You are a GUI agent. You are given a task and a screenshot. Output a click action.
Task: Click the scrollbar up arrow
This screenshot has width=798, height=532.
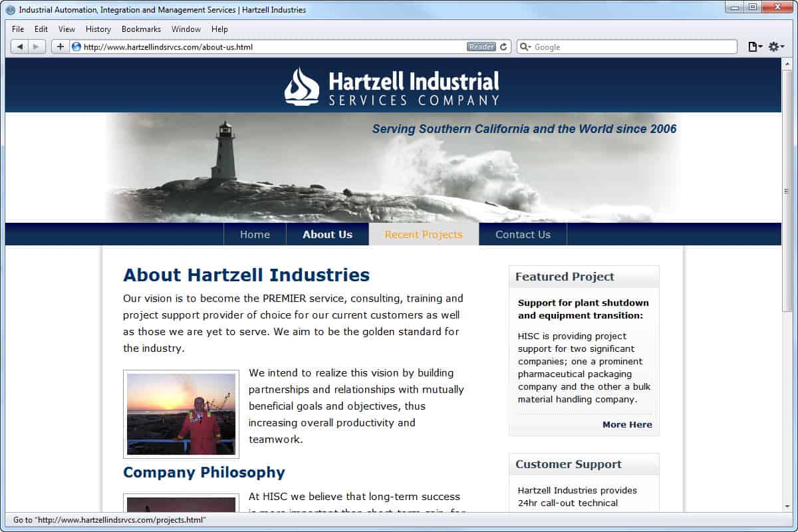point(787,63)
